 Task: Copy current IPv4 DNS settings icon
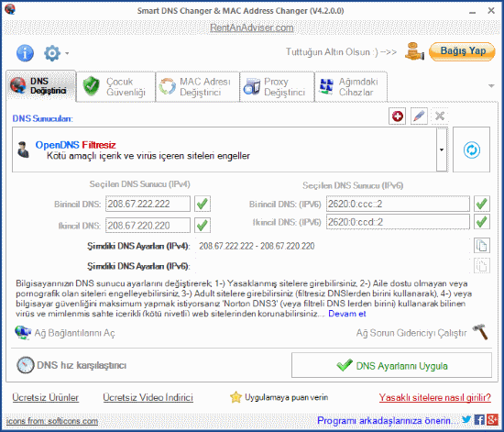[481, 246]
